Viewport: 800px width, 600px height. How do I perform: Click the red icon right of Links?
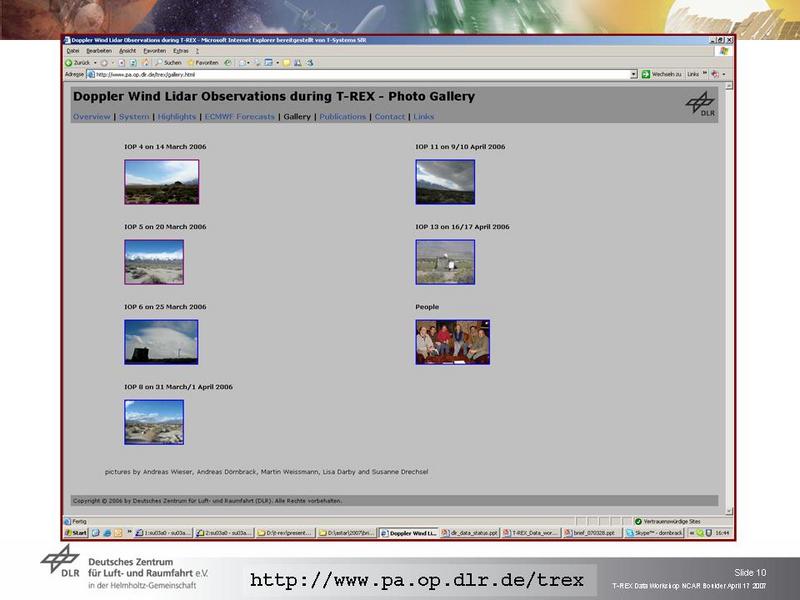(x=715, y=74)
